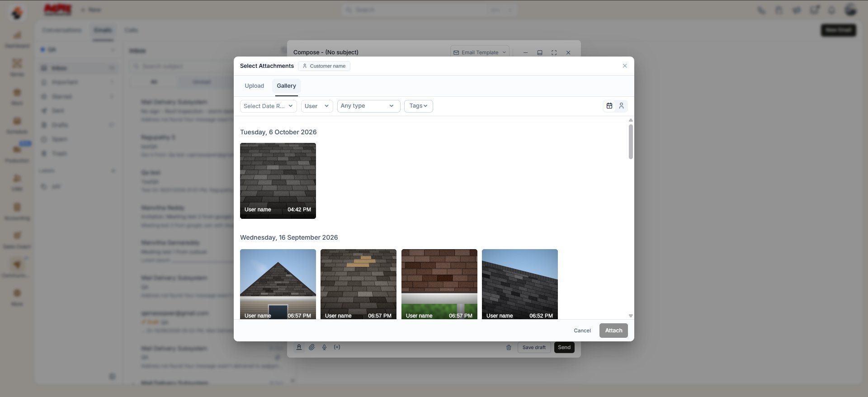Expand the Tags filter dropdown
The width and height of the screenshot is (868, 397).
pyautogui.click(x=418, y=106)
